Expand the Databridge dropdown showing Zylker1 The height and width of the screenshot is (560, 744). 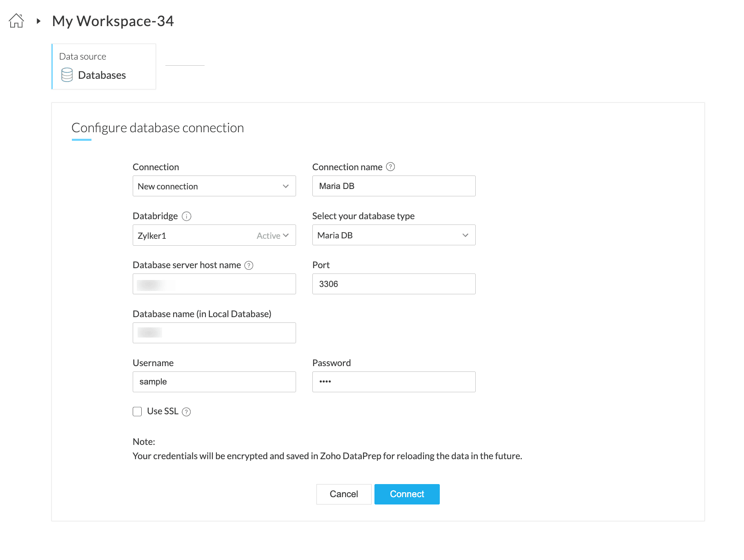(214, 236)
